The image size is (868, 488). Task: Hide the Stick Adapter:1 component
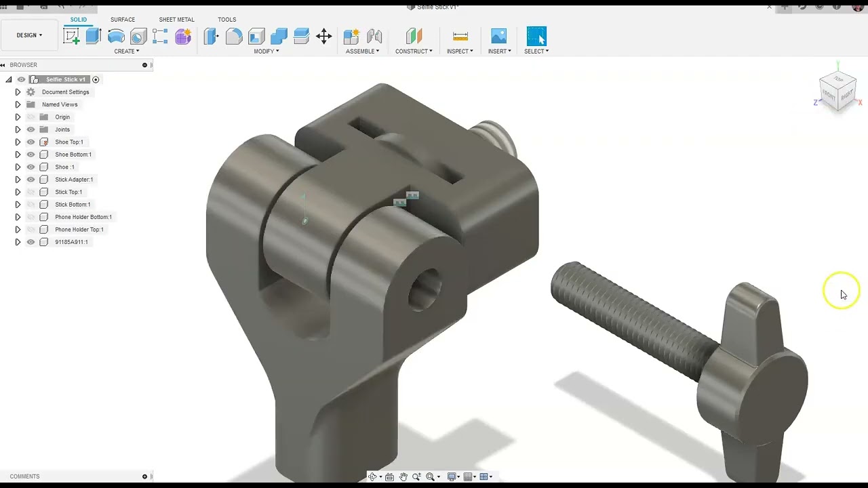pyautogui.click(x=31, y=180)
